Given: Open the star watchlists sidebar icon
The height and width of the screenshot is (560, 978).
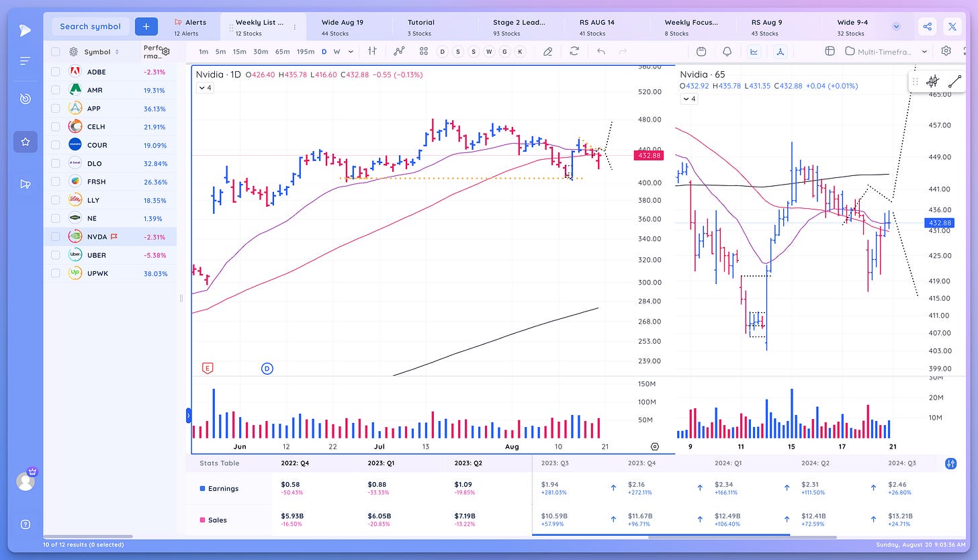Looking at the screenshot, I should tap(26, 142).
